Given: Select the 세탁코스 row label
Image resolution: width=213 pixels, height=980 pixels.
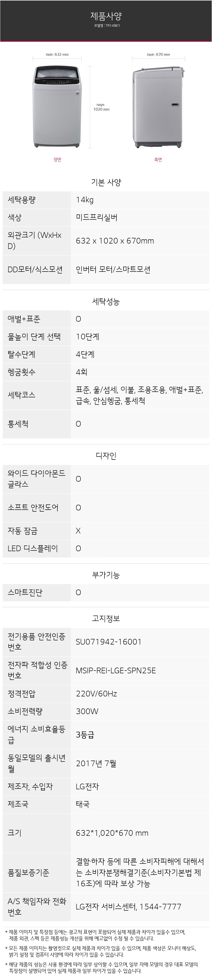Looking at the screenshot, I should pyautogui.click(x=22, y=395).
